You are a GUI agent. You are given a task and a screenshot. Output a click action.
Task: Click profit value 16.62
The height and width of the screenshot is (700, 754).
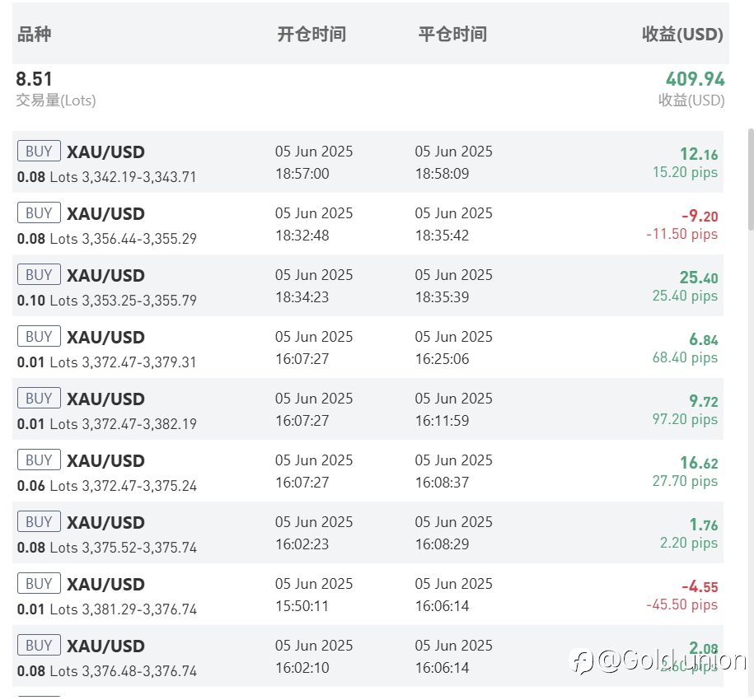click(699, 463)
